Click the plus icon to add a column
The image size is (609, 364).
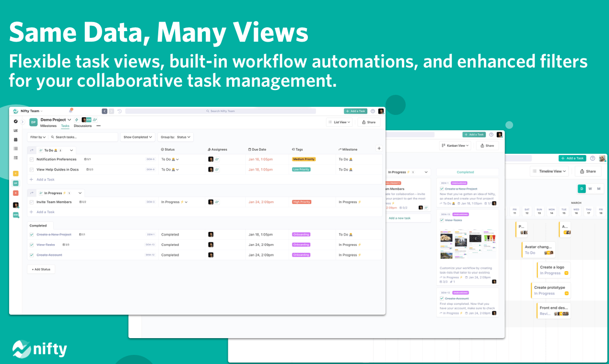point(379,149)
